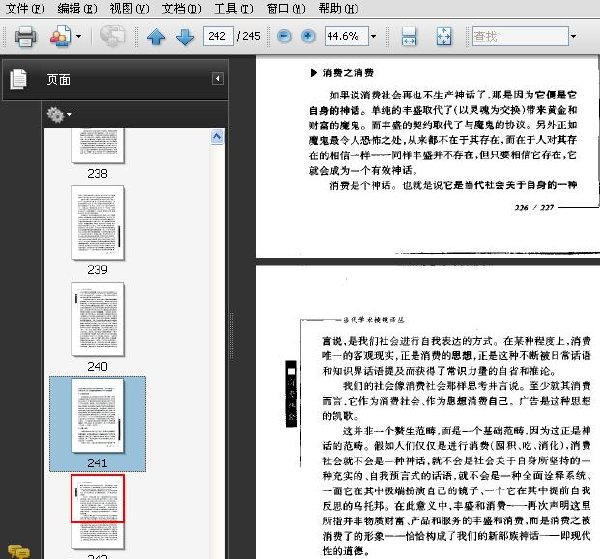Click the Print icon in toolbar

click(26, 36)
